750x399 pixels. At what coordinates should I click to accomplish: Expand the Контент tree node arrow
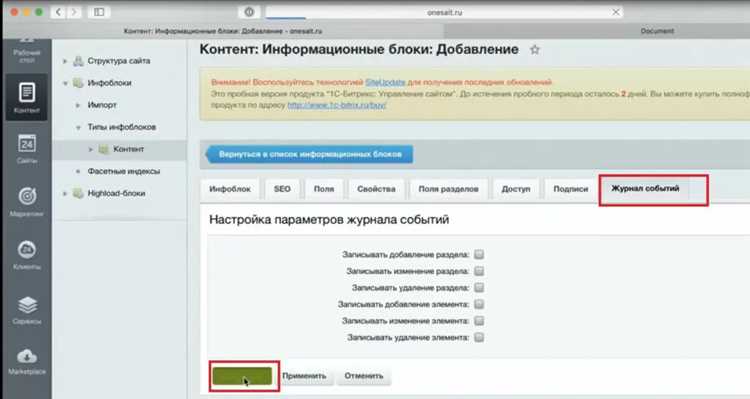[91, 149]
